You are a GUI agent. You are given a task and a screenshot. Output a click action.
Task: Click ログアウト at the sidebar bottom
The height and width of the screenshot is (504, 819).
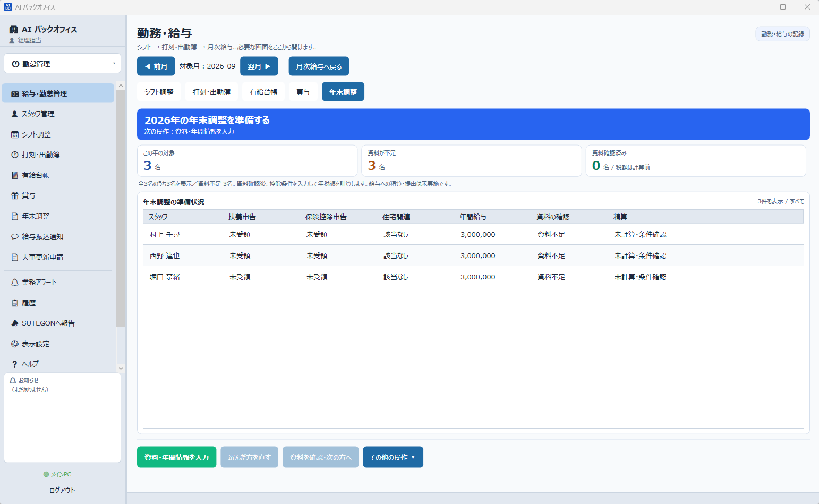(x=63, y=490)
